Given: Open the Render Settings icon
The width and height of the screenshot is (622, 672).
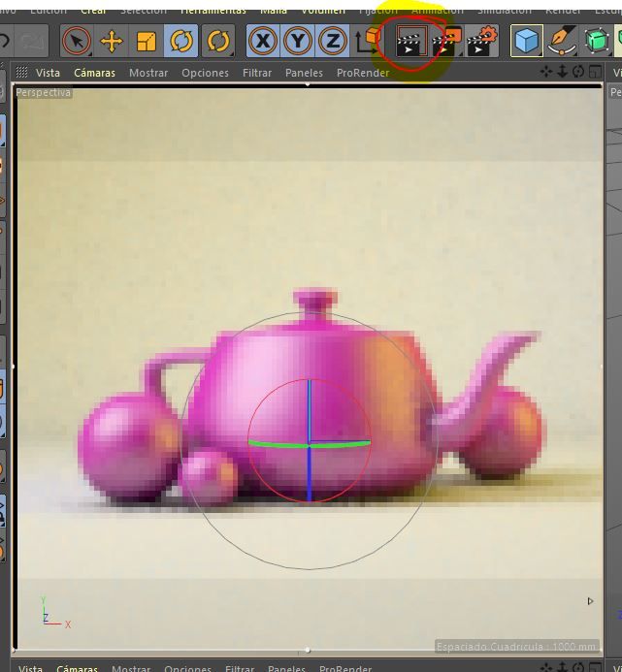Looking at the screenshot, I should pyautogui.click(x=481, y=42).
